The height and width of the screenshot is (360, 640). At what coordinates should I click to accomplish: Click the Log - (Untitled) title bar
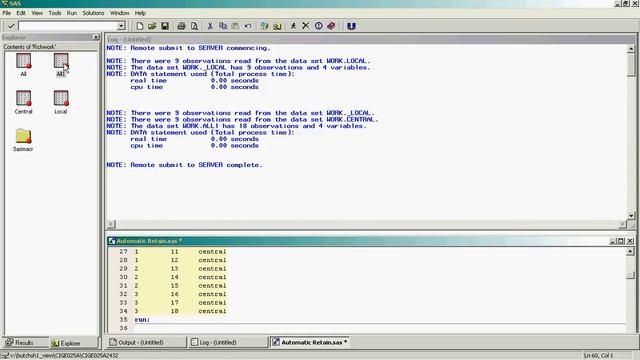(371, 40)
